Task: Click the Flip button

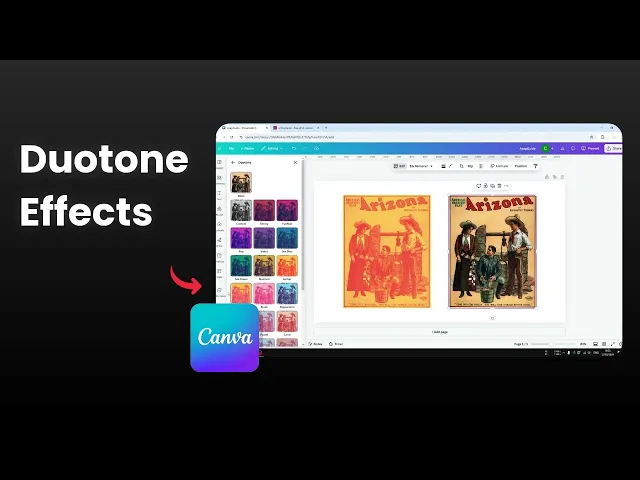Action: [x=470, y=166]
